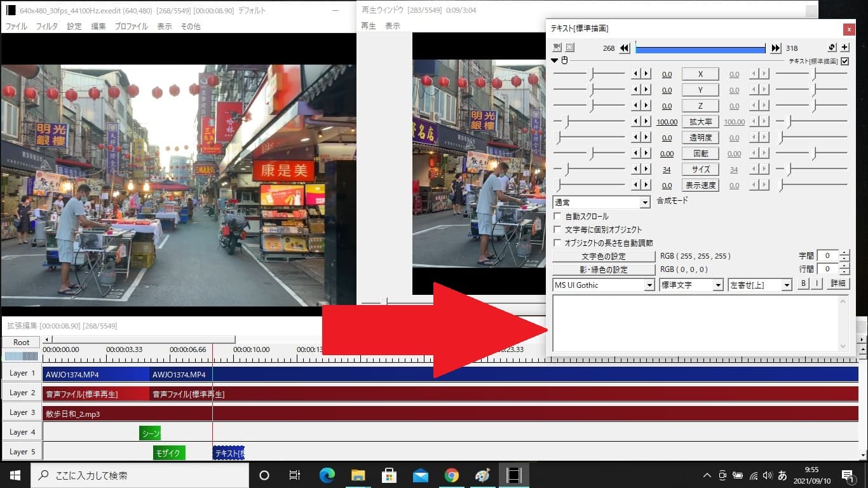Open the 設定 menu in the main window
868x488 pixels.
[x=74, y=27]
